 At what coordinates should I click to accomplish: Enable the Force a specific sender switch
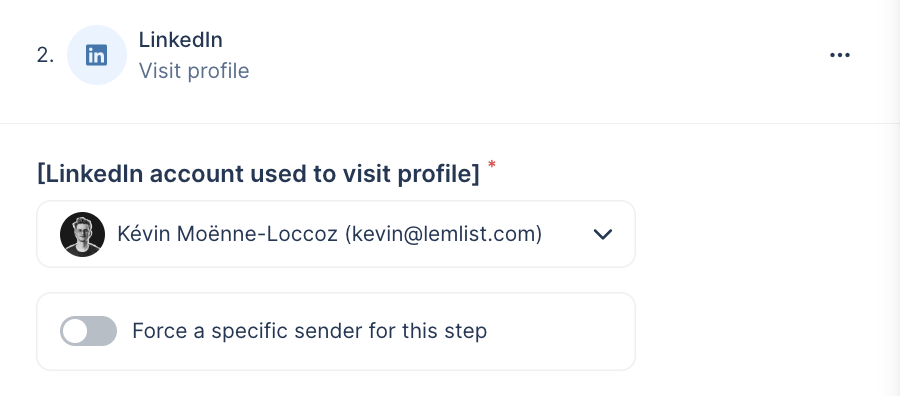(88, 331)
